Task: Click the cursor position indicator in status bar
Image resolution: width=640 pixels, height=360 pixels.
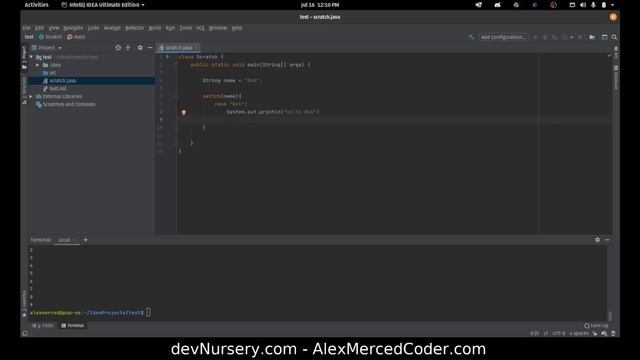Action: pos(534,333)
